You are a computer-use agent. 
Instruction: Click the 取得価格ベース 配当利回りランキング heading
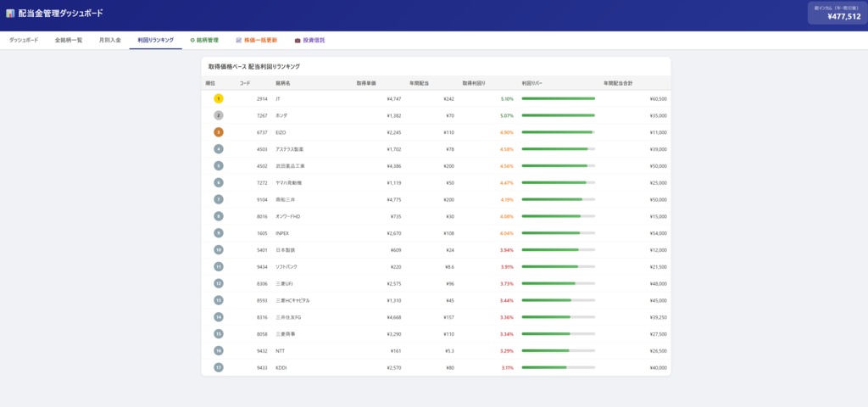click(x=254, y=66)
